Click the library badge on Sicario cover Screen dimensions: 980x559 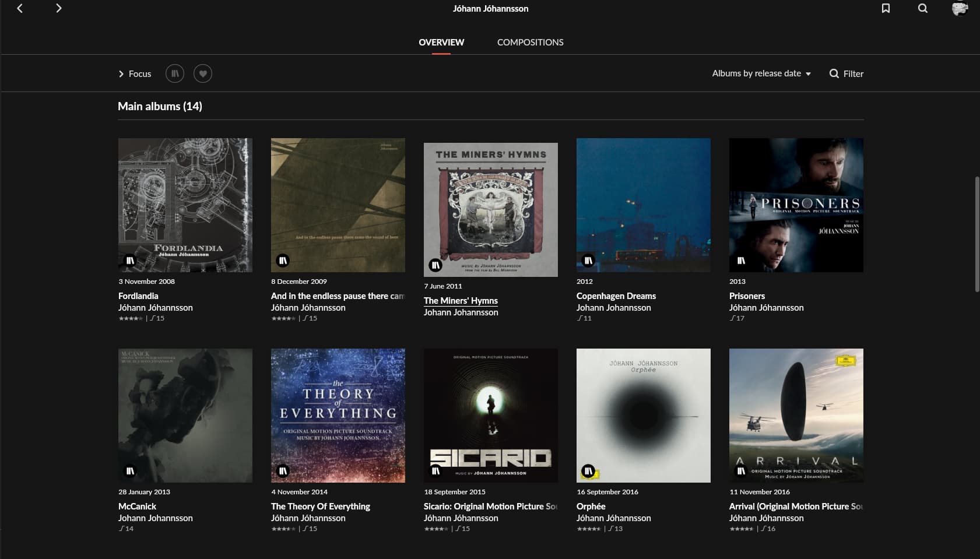435,471
